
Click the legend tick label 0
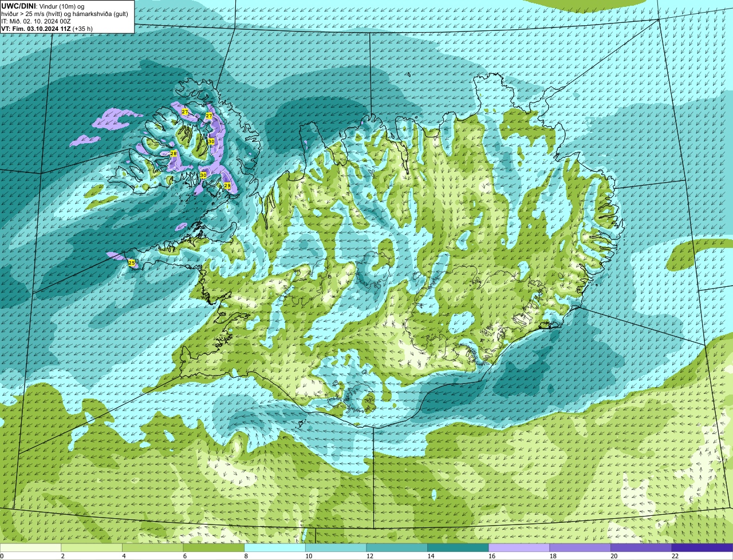pyautogui.click(x=2, y=556)
